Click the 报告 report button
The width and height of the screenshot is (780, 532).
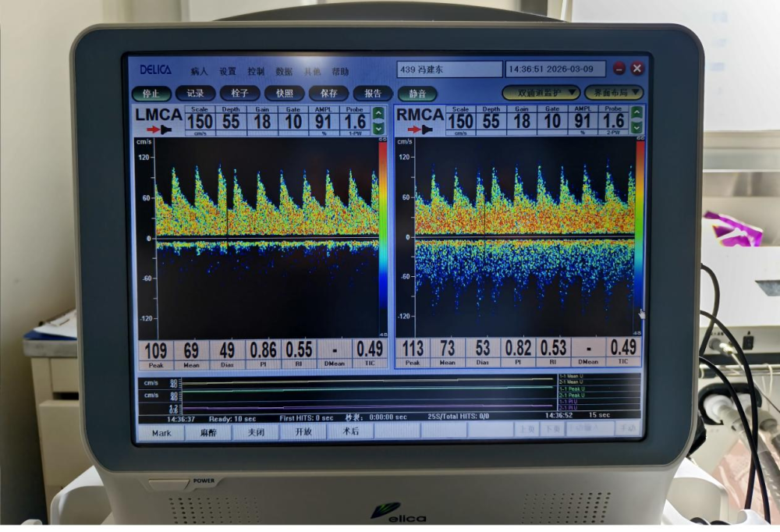pos(373,93)
